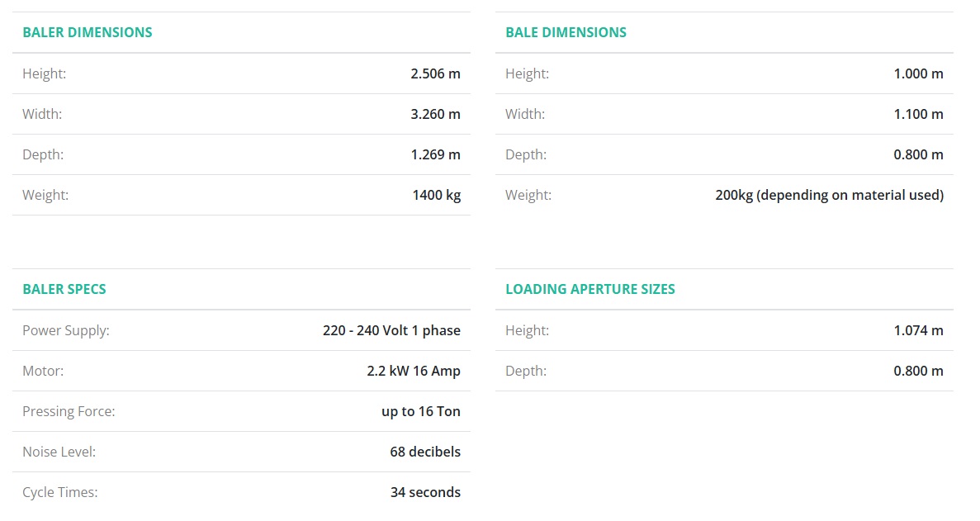
Task: Click the BALE DIMENSIONS heading
Action: tap(566, 32)
